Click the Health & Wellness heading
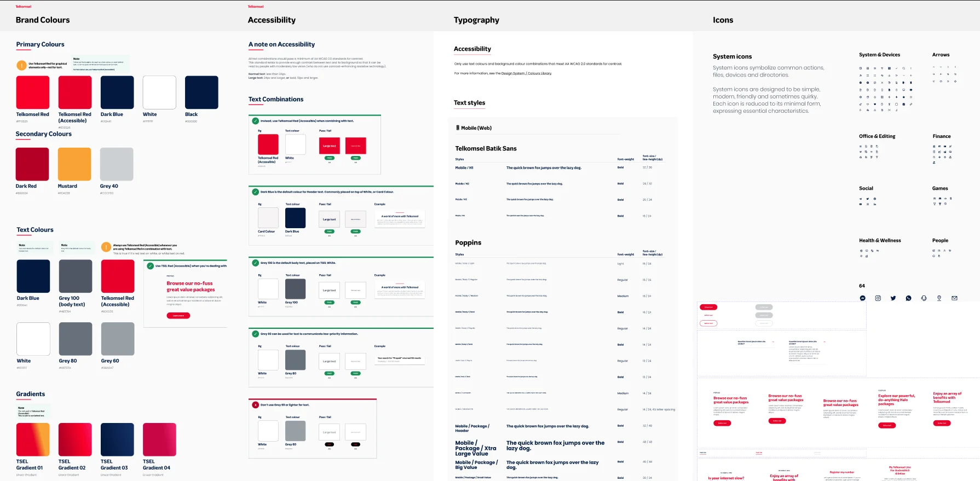This screenshot has width=980, height=481. click(x=880, y=241)
